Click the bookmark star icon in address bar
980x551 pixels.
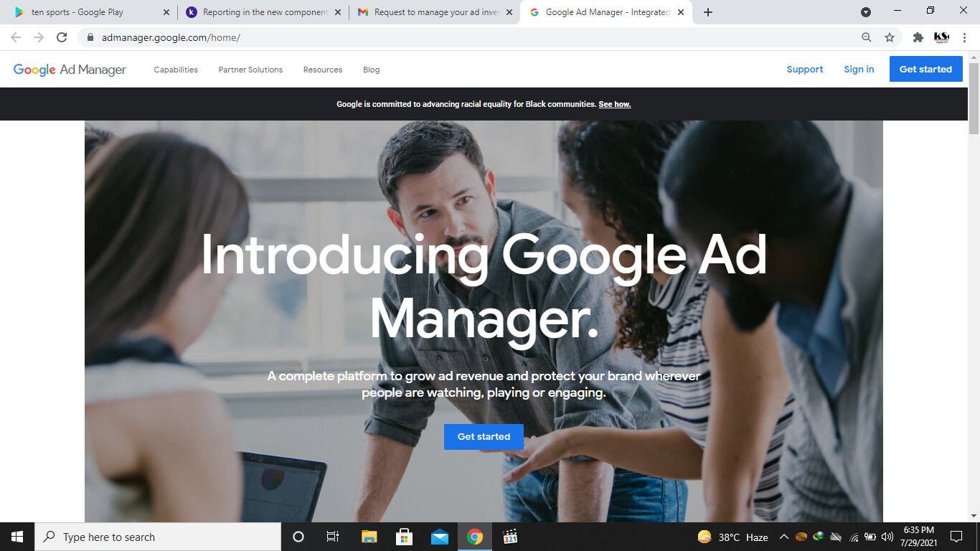click(x=890, y=37)
